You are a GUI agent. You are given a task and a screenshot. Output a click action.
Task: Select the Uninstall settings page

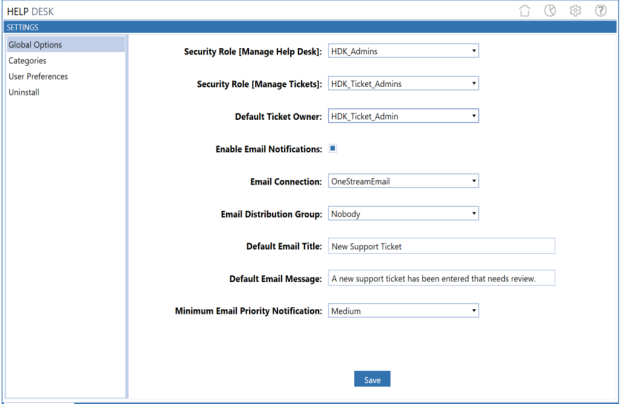pyautogui.click(x=24, y=92)
